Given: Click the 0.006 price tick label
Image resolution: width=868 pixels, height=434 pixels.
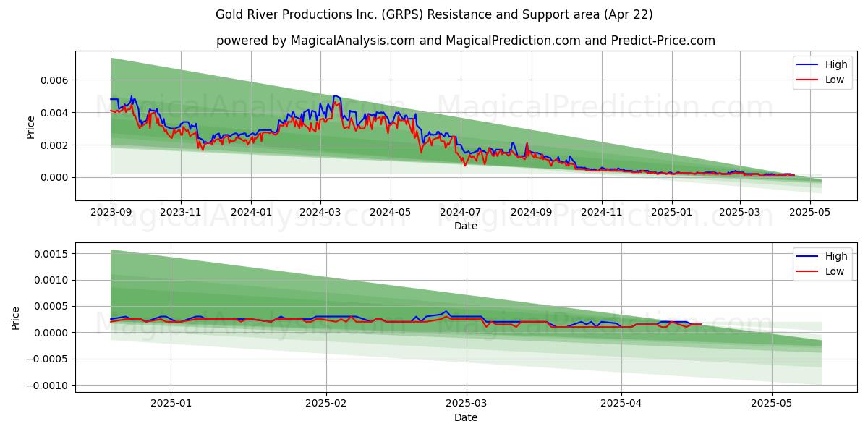Looking at the screenshot, I should tap(55, 80).
